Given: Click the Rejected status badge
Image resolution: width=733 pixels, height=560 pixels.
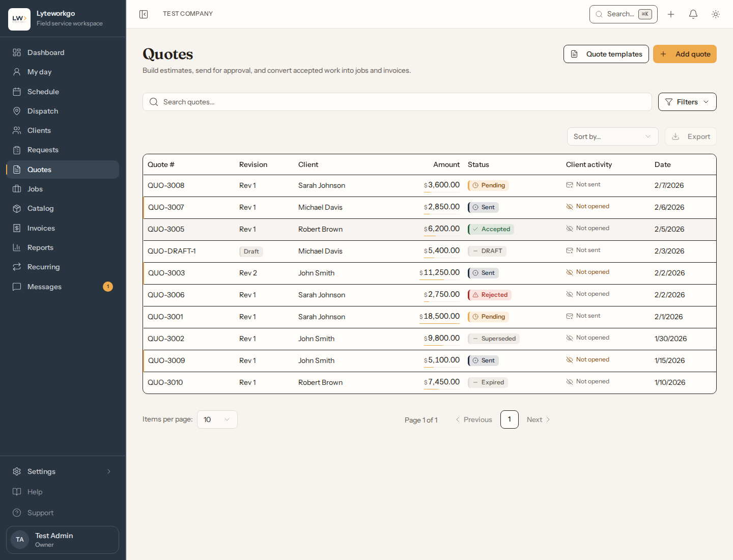Looking at the screenshot, I should coord(490,295).
